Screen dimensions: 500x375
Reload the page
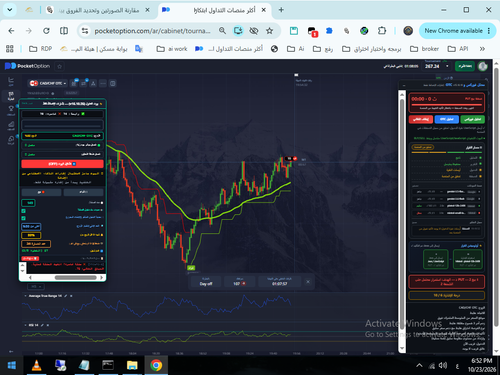click(46, 31)
